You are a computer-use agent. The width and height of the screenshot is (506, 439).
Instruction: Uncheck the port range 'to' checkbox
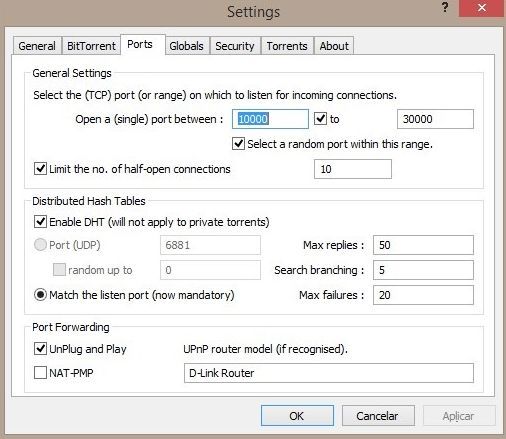click(x=321, y=119)
